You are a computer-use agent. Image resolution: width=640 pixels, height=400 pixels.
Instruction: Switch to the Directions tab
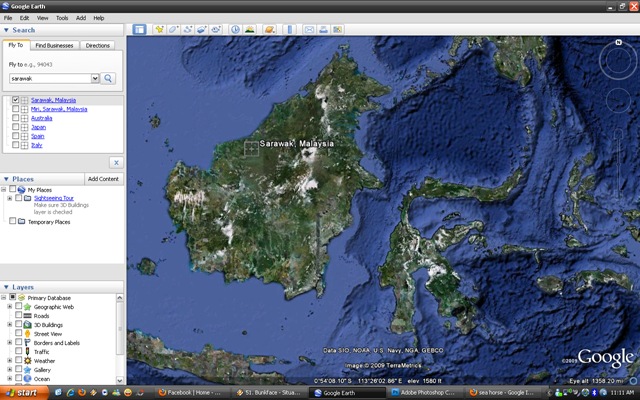pyautogui.click(x=98, y=45)
